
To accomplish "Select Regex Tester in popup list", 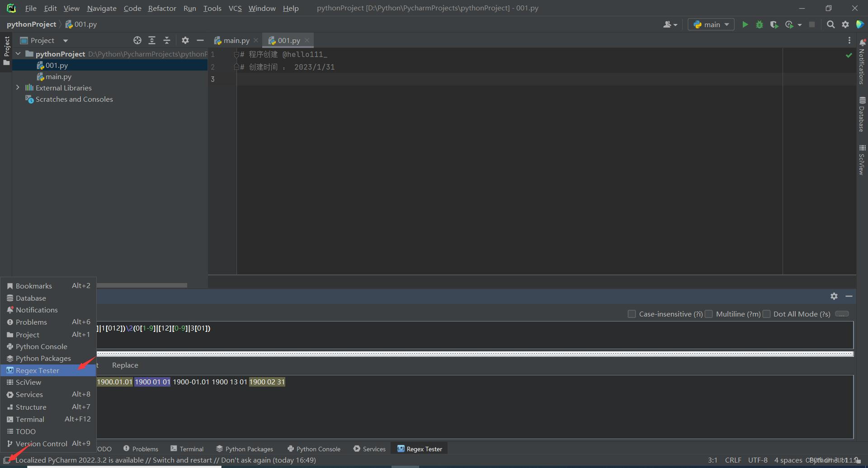I will click(48, 370).
